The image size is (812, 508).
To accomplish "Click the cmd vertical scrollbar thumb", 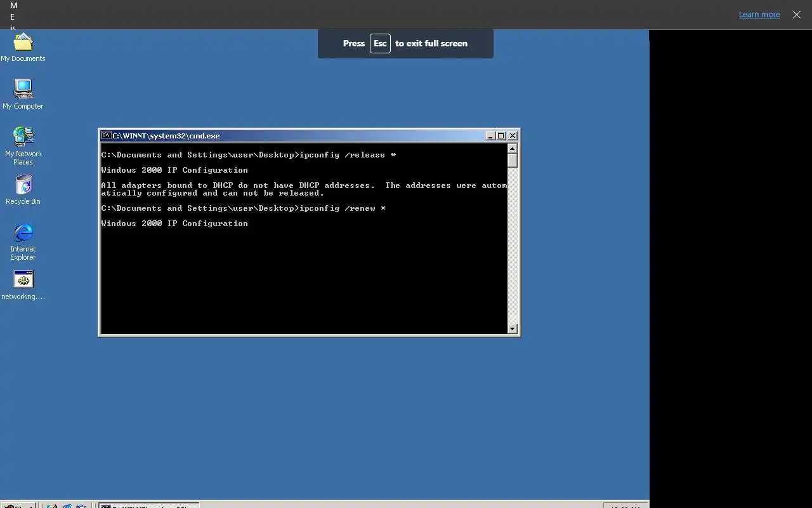I will (x=513, y=161).
